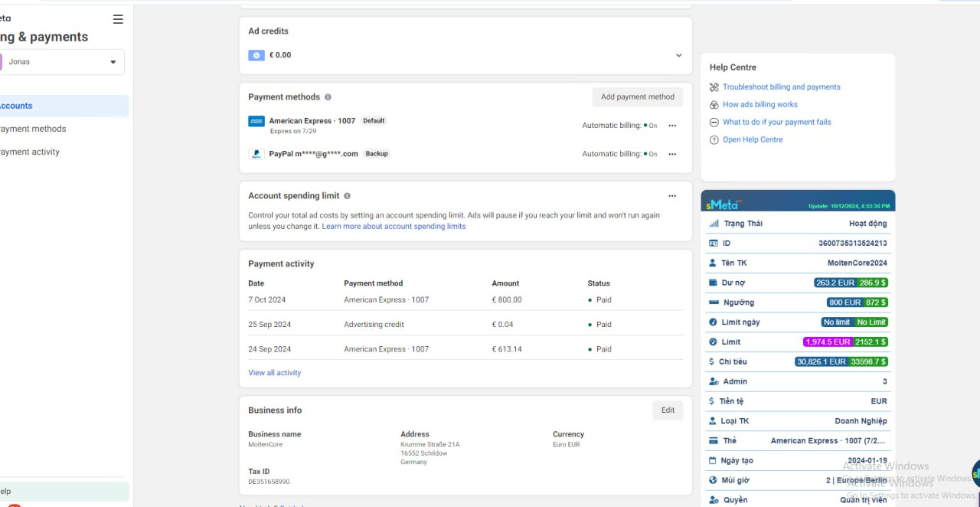Expand the Ad credits section chevron
Image resolution: width=980 pixels, height=507 pixels.
678,55
